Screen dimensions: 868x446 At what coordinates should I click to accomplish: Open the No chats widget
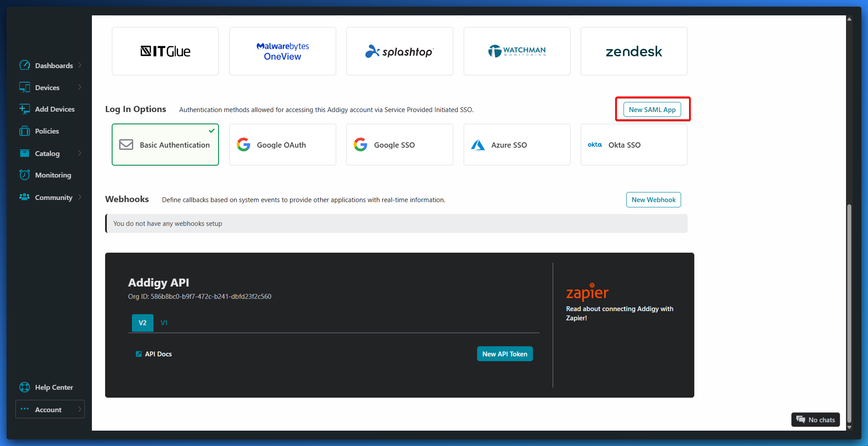816,420
